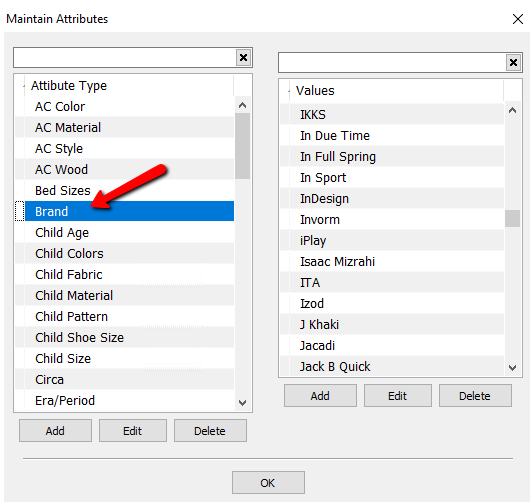Click values list scrollbar thumb
Viewport: 530px width, 502px height.
tap(512, 219)
